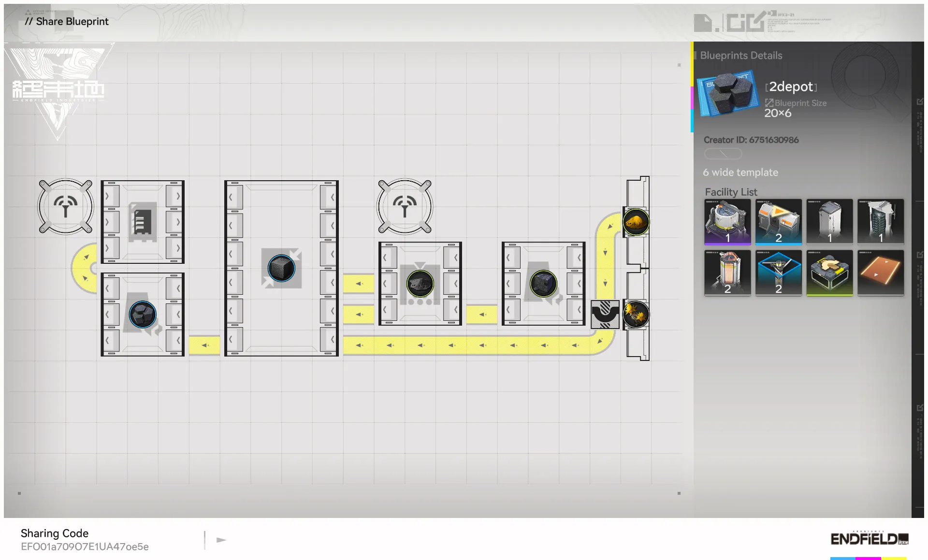
Task: Toggle the pill switch under Creator ID
Action: pos(723,154)
